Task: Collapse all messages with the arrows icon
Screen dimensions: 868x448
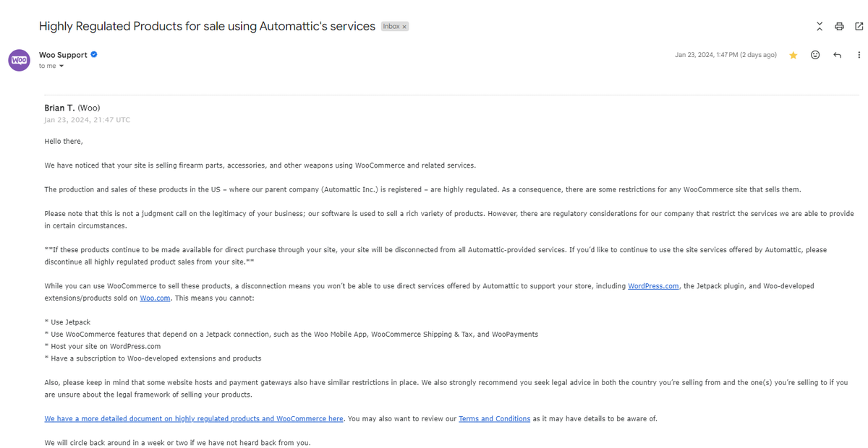Action: point(820,27)
